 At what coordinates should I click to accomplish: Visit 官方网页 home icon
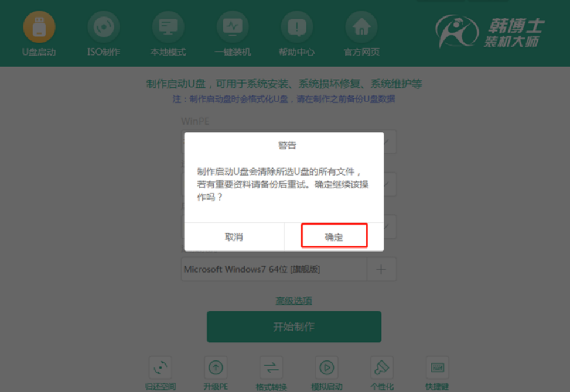click(361, 27)
